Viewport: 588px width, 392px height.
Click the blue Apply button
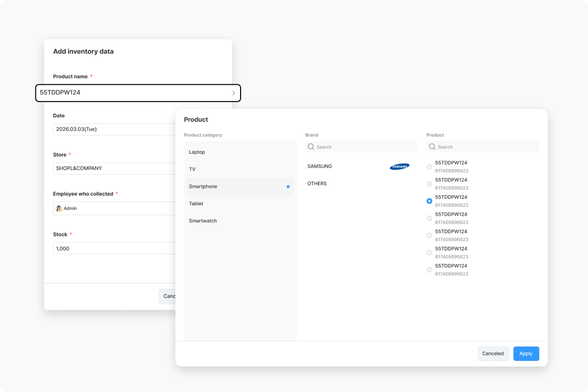[526, 353]
